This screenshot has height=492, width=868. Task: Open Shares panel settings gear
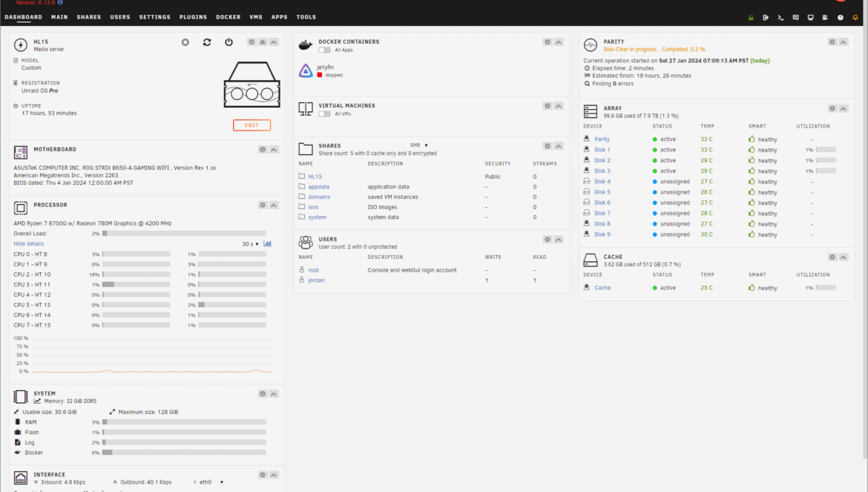tap(548, 146)
